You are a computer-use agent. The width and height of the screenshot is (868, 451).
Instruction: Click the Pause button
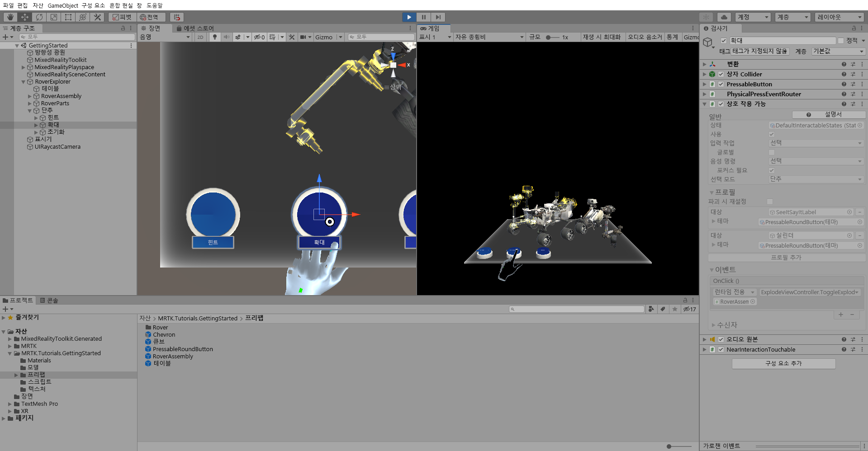[423, 17]
